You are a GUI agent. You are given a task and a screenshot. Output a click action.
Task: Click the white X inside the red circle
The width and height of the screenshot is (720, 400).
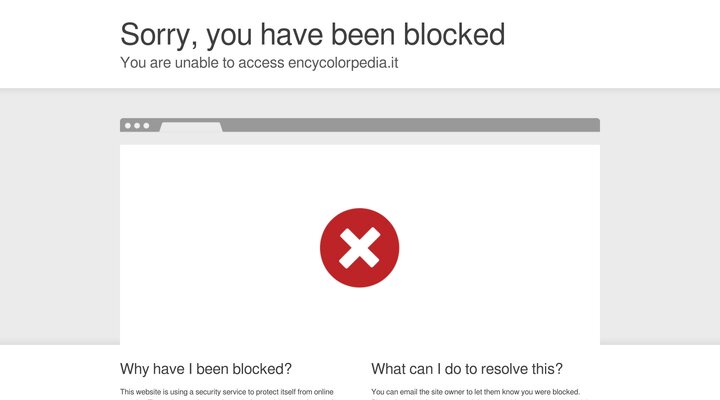pyautogui.click(x=359, y=247)
